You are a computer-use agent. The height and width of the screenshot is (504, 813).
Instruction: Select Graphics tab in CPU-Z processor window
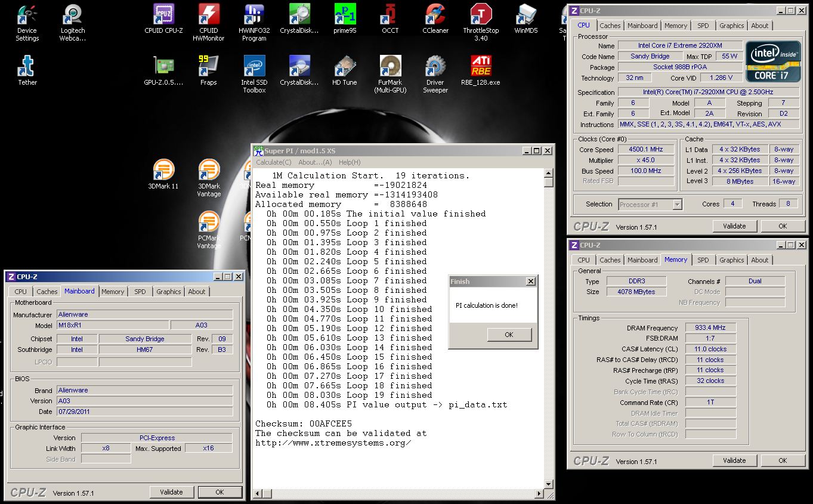(x=732, y=26)
